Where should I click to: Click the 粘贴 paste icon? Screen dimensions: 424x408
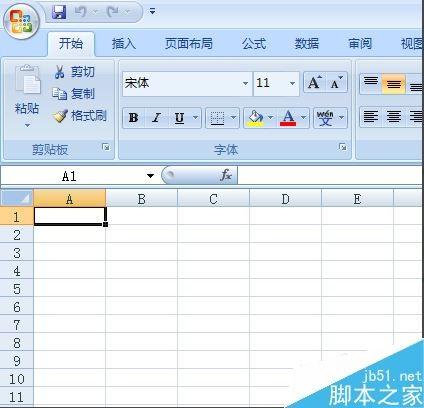(27, 81)
